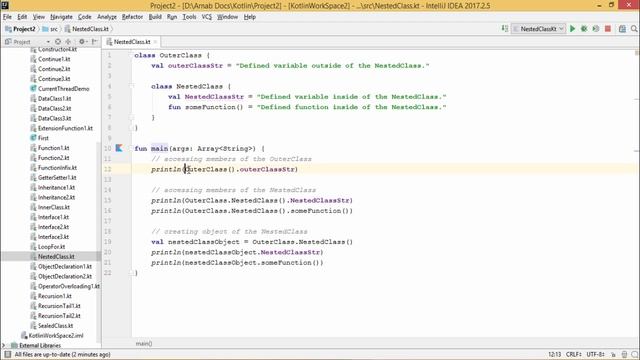Open Project Structure icon in toolbar
Screen dimensions: 640x360
coord(622,29)
